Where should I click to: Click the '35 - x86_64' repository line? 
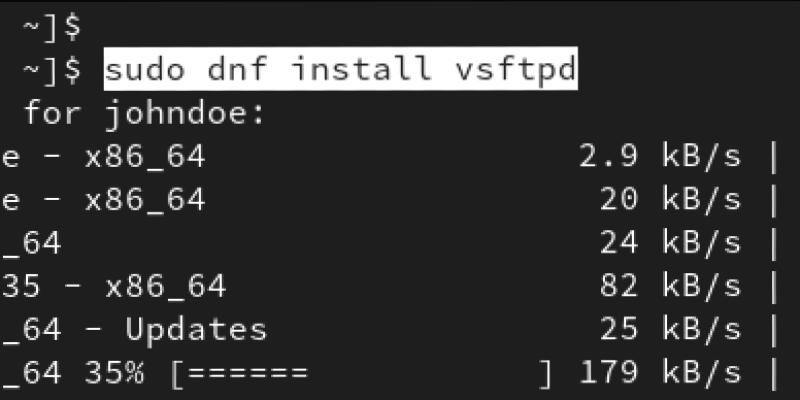click(113, 287)
